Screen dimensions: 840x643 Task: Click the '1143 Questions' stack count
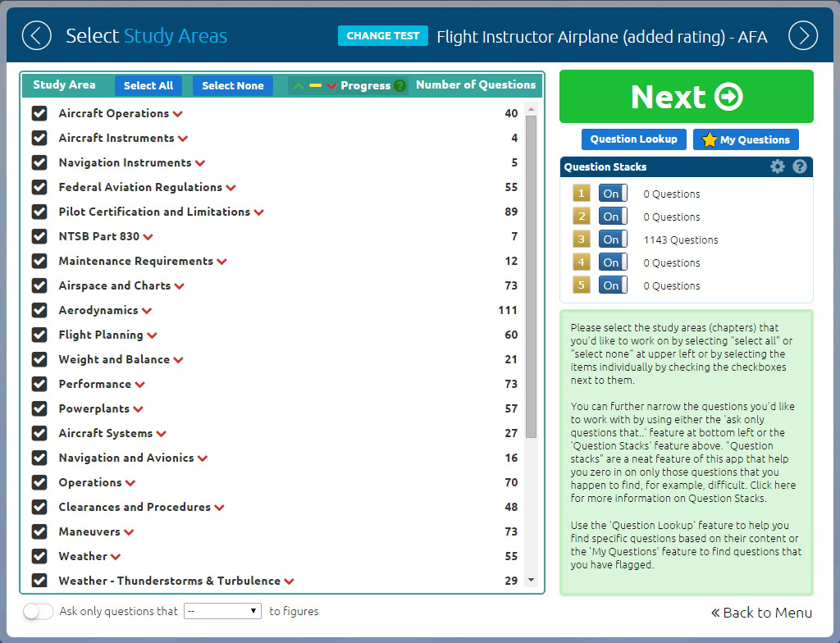681,240
